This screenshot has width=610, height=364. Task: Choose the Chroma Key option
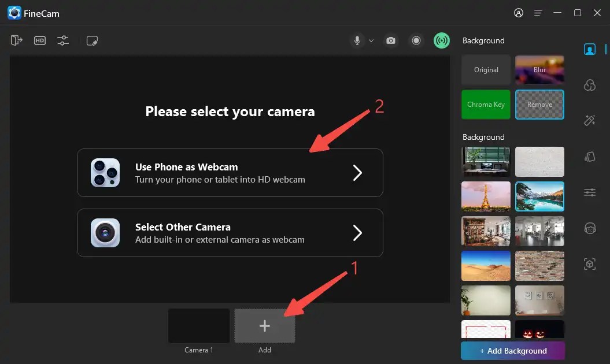point(486,105)
